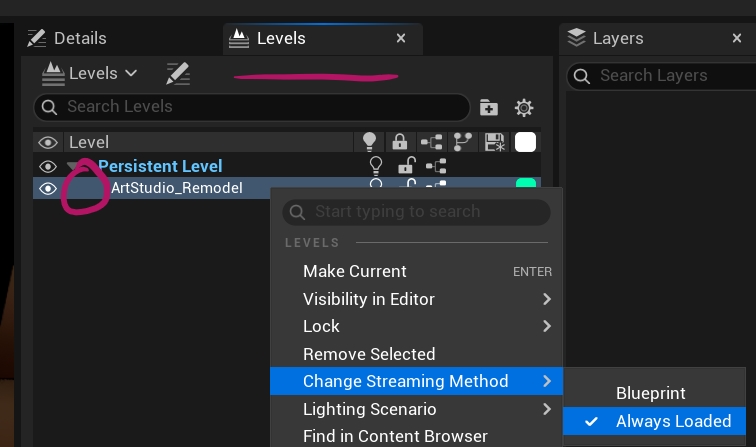This screenshot has width=756, height=447.
Task: Click Persistent Level blueprint hierarchy icon
Action: point(435,166)
